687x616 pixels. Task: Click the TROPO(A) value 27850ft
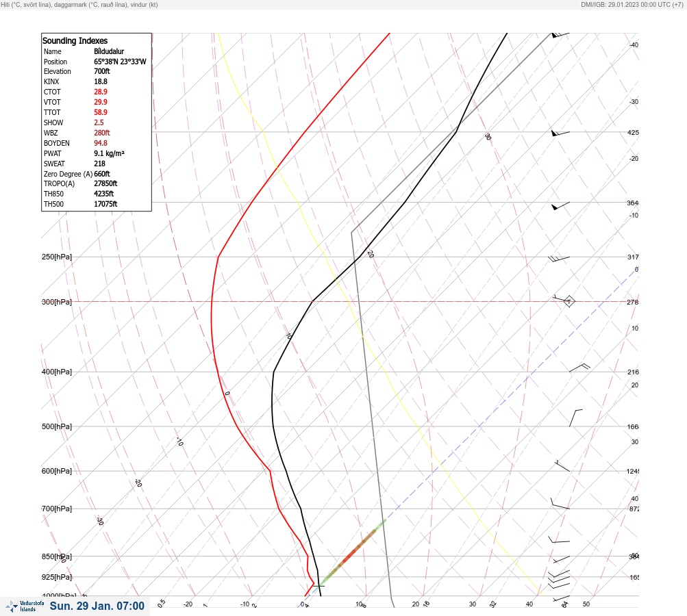point(105,183)
